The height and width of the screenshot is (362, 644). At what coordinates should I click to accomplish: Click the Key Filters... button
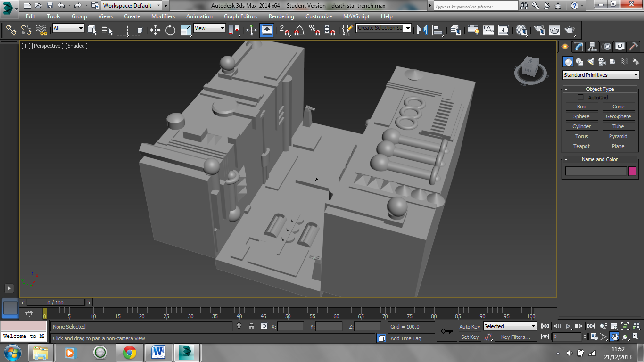[x=516, y=337]
